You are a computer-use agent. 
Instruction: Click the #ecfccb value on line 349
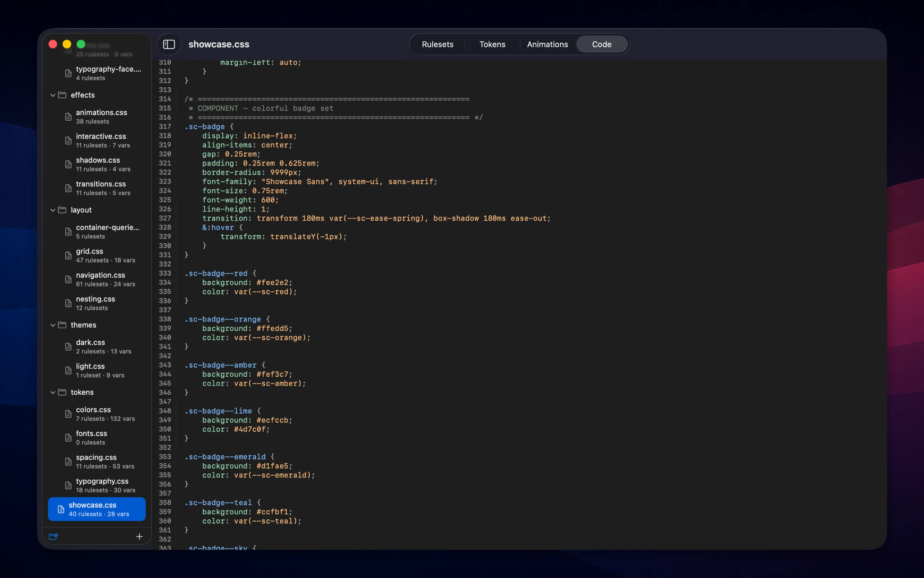272,420
